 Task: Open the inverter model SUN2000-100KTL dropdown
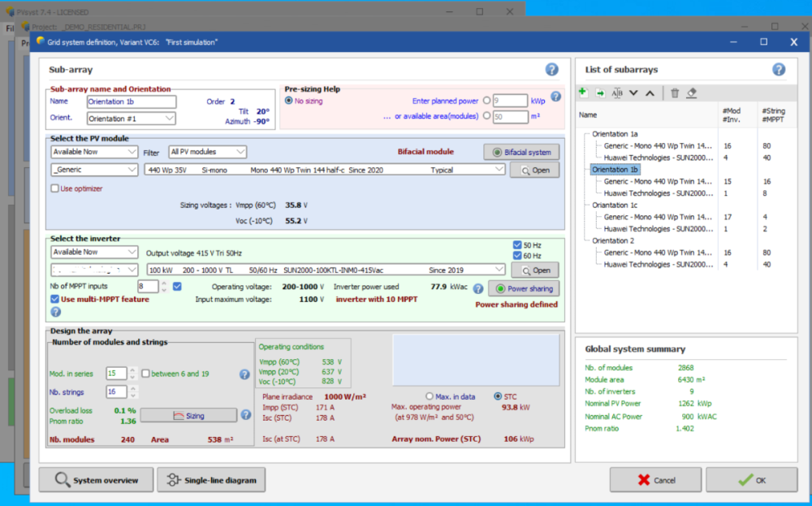[325, 270]
